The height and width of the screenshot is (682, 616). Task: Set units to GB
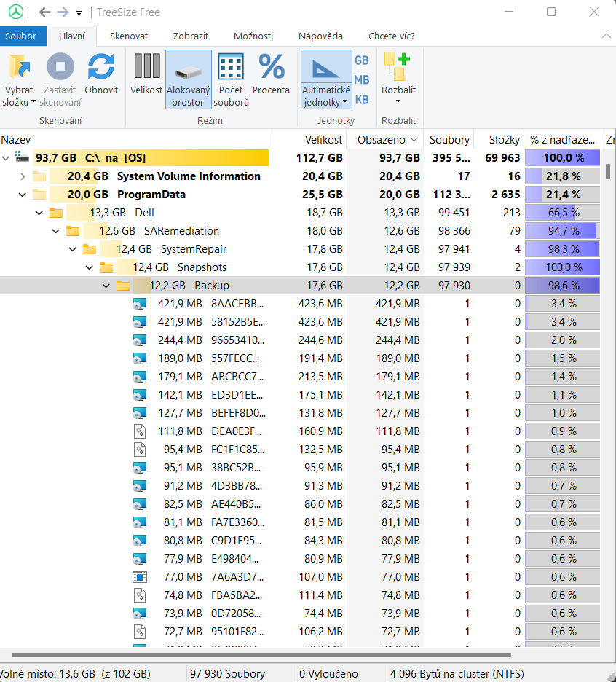pyautogui.click(x=361, y=60)
